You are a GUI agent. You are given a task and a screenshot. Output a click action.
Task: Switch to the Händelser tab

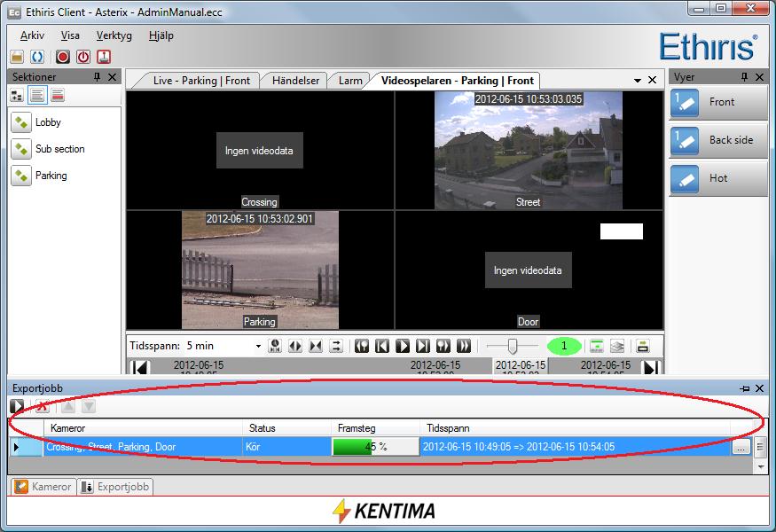(295, 81)
